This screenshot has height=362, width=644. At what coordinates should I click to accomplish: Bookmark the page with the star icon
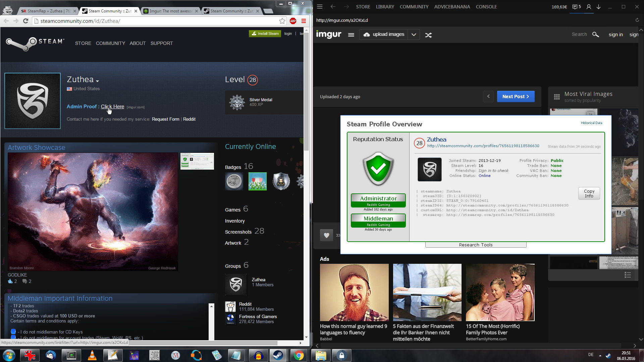point(282,21)
